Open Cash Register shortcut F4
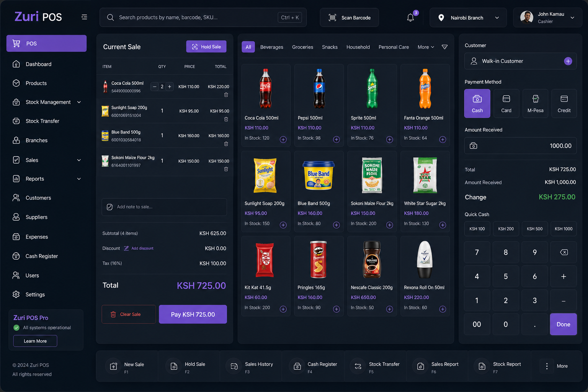The height and width of the screenshot is (392, 588). (313, 366)
